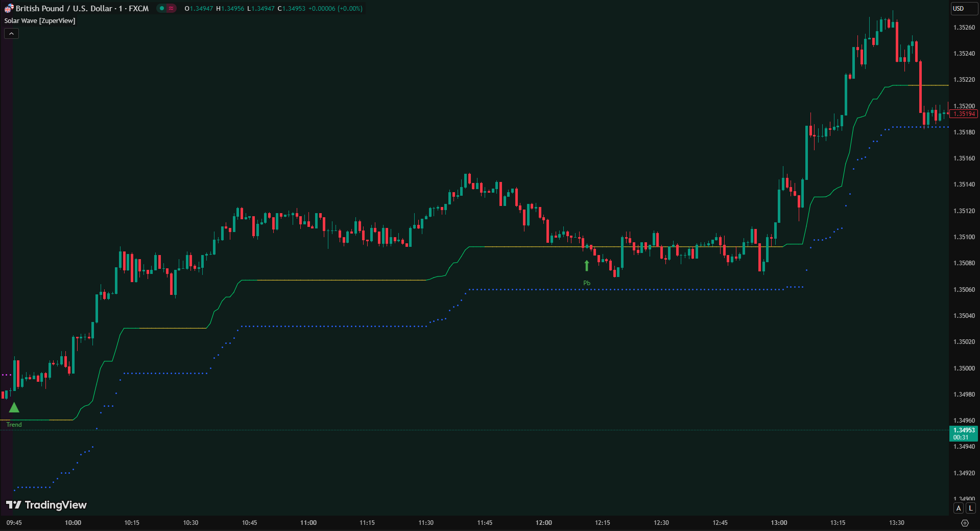Image resolution: width=980 pixels, height=531 pixels.
Task: Click the green 1.34953 current price label
Action: pos(964,433)
